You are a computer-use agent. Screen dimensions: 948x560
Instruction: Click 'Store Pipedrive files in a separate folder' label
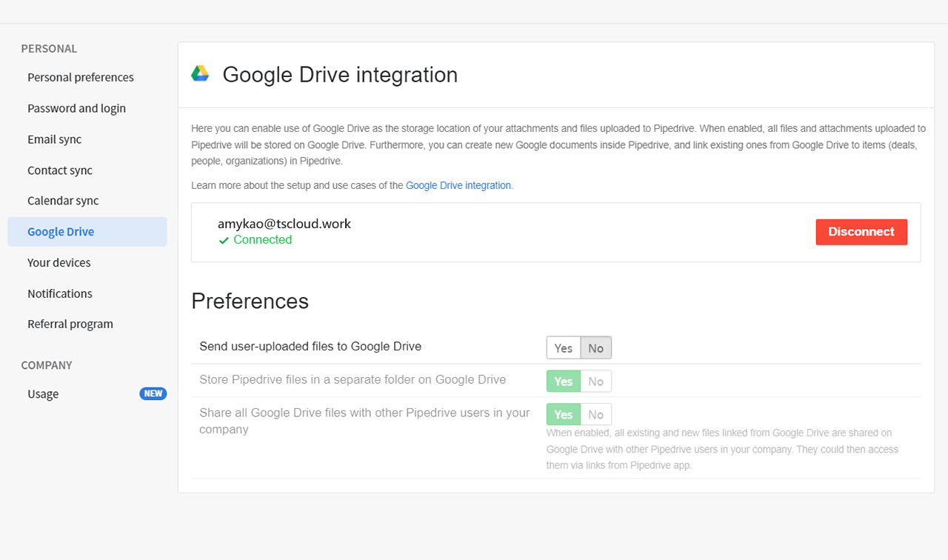(353, 379)
